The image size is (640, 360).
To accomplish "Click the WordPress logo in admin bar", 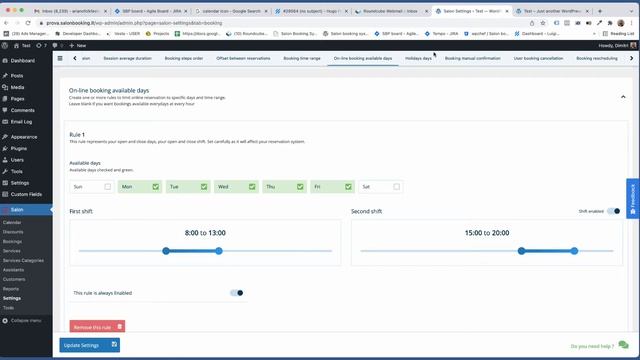I will [5, 46].
